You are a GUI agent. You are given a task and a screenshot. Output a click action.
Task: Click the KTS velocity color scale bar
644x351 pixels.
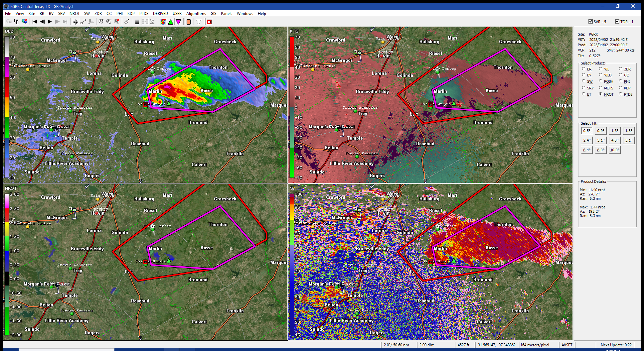coord(292,107)
